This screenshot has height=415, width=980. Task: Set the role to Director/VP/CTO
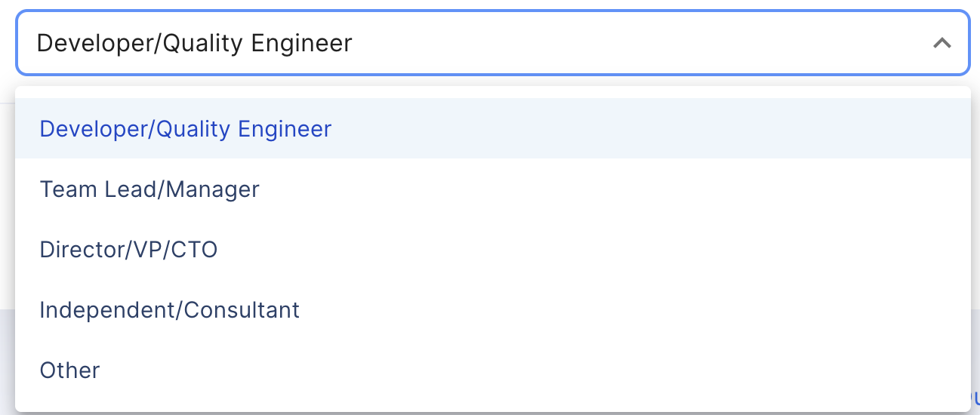coord(128,249)
